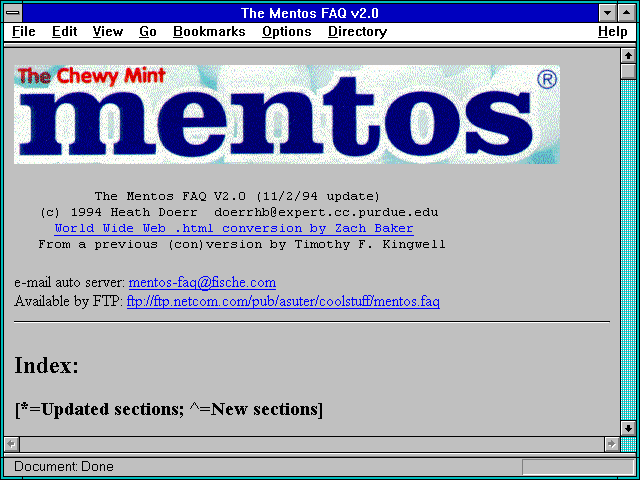The height and width of the screenshot is (480, 640).
Task: Click the horizontal scrollbar left arrow
Action: coord(12,444)
